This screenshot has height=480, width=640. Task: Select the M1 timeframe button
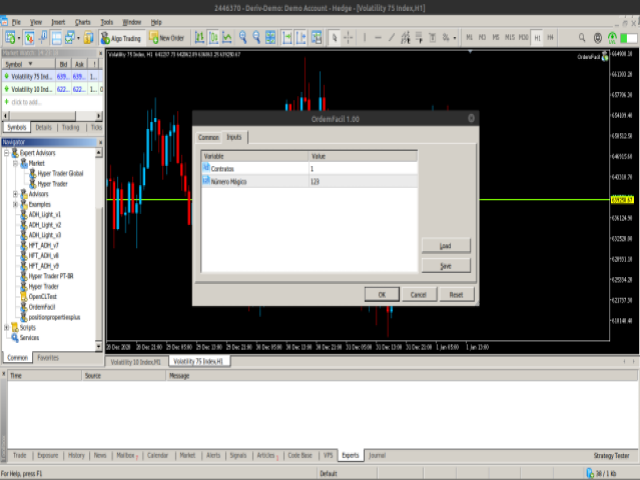pos(469,38)
